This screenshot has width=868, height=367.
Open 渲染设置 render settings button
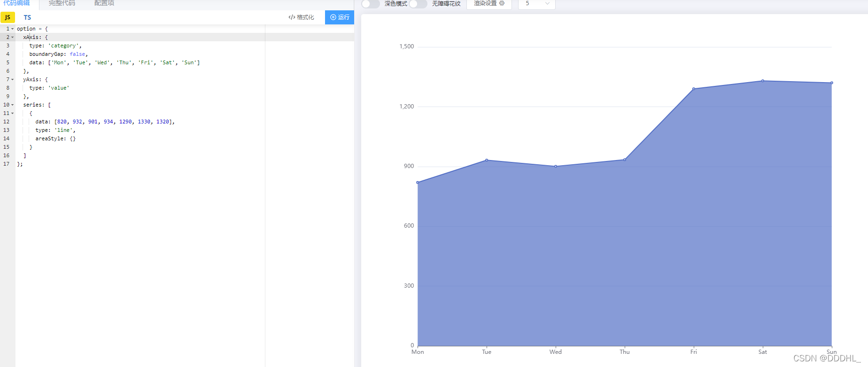click(489, 3)
